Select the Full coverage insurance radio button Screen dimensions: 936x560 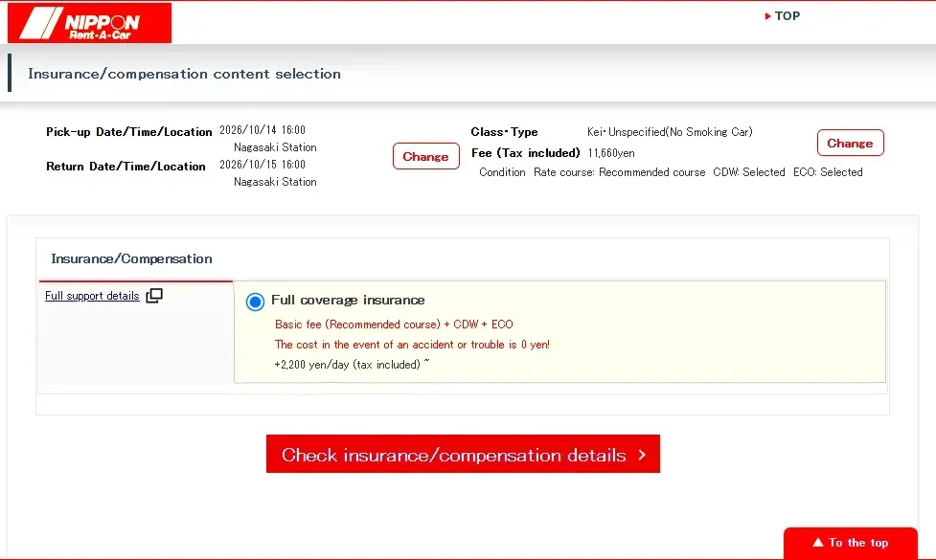coord(255,302)
